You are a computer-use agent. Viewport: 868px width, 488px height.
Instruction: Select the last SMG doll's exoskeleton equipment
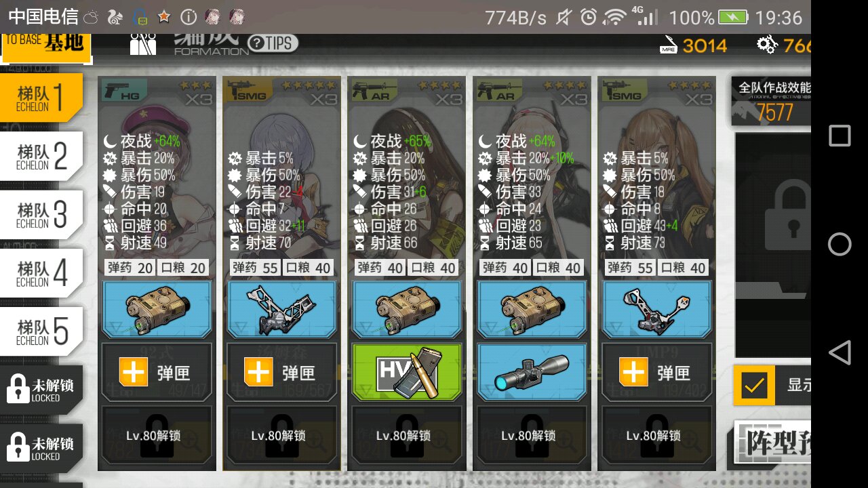(x=656, y=310)
